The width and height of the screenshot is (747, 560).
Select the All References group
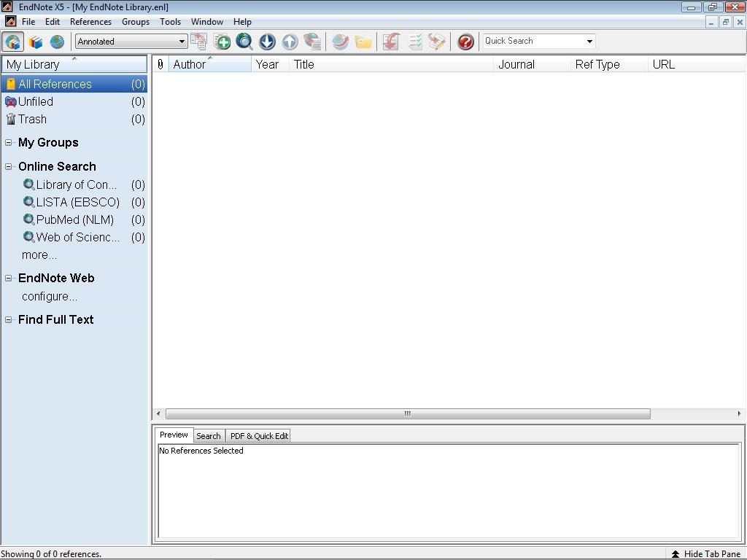click(x=74, y=85)
